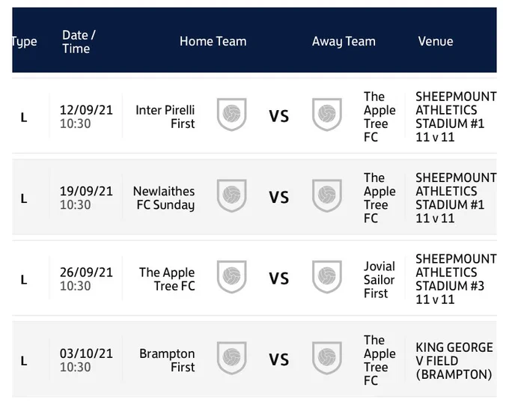Select the VS text in 12/09/21 fixture
The width and height of the screenshot is (509, 420).
[x=279, y=116]
